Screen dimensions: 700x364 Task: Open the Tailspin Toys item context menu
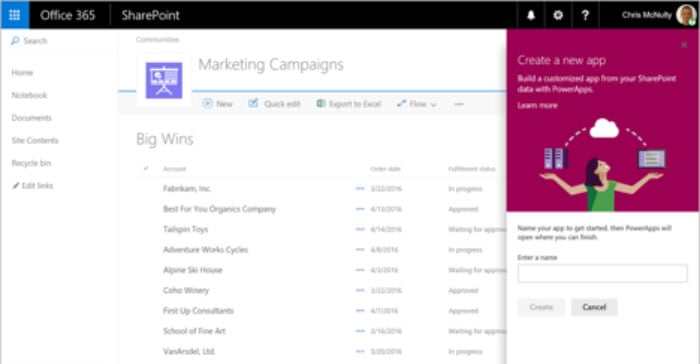tap(360, 229)
